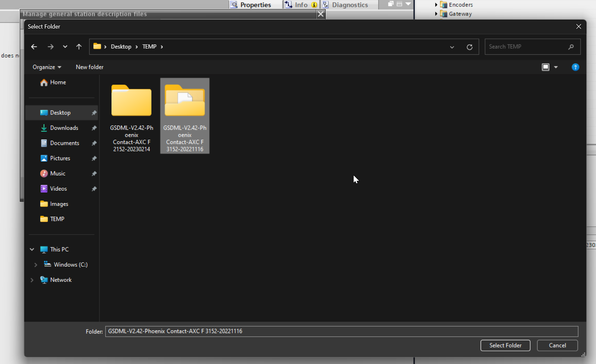The width and height of the screenshot is (596, 364).
Task: Go forward using the Forward arrow
Action: point(51,47)
